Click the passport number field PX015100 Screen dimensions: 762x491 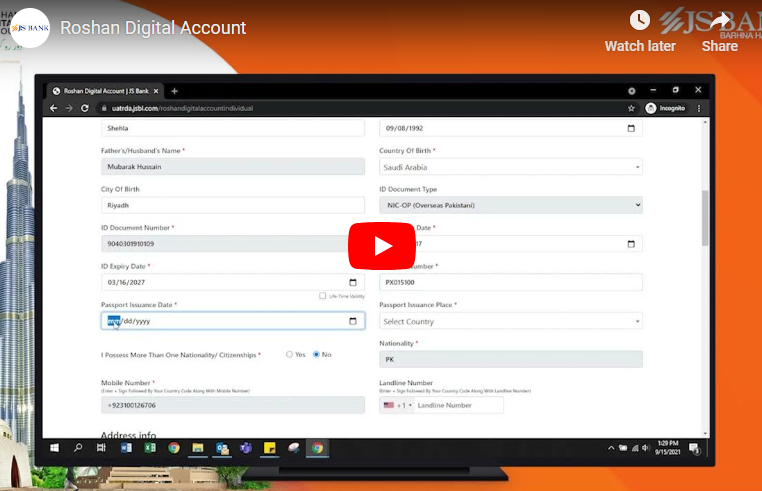pos(511,282)
